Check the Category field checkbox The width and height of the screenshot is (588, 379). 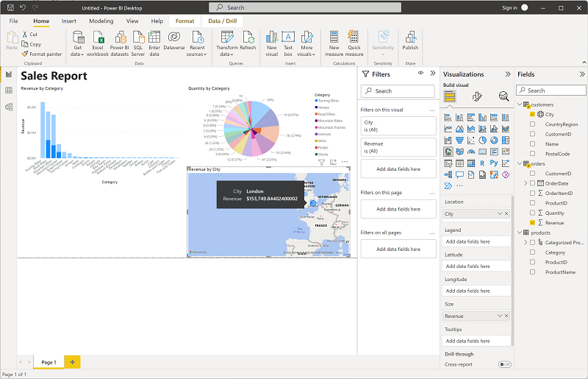click(532, 252)
